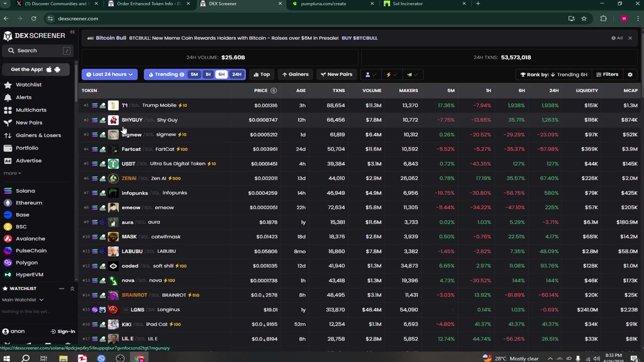The width and height of the screenshot is (644, 362).
Task: Collapse the Watchlist with double chevron
Action: pyautogui.click(x=72, y=289)
